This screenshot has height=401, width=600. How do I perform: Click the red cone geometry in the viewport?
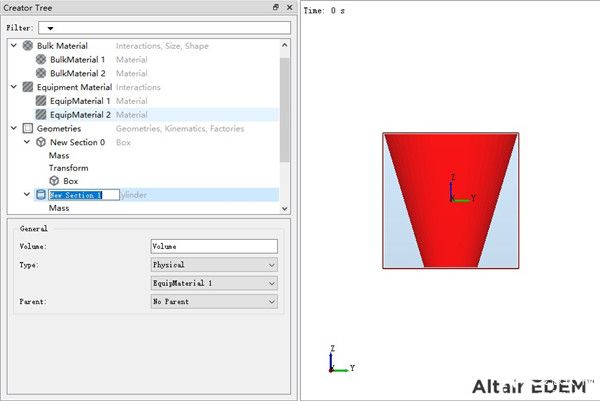coord(450,200)
